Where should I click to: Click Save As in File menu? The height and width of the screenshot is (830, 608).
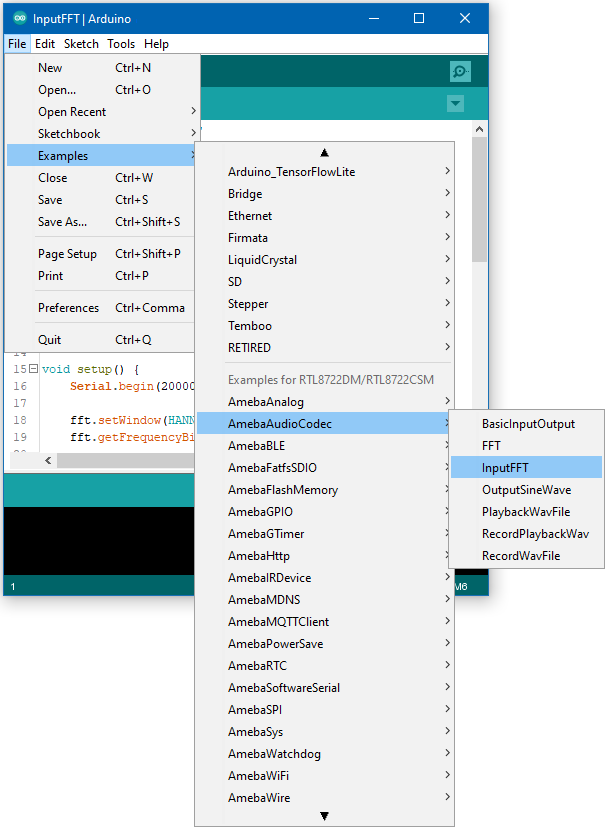62,222
